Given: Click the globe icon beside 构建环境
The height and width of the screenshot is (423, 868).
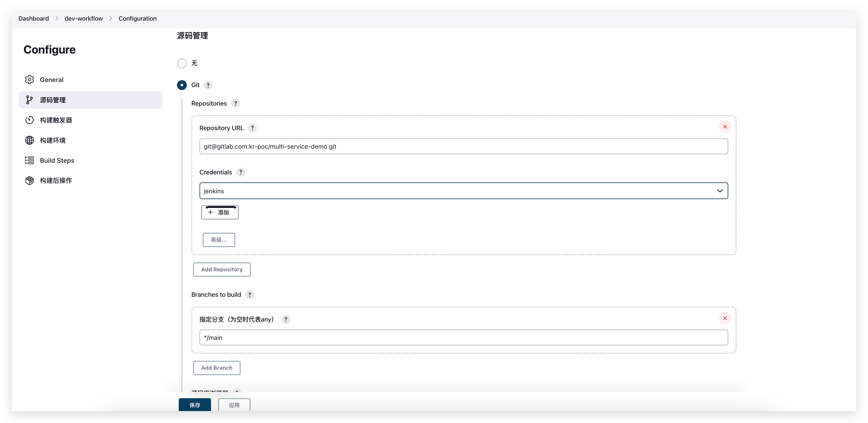Looking at the screenshot, I should (29, 140).
